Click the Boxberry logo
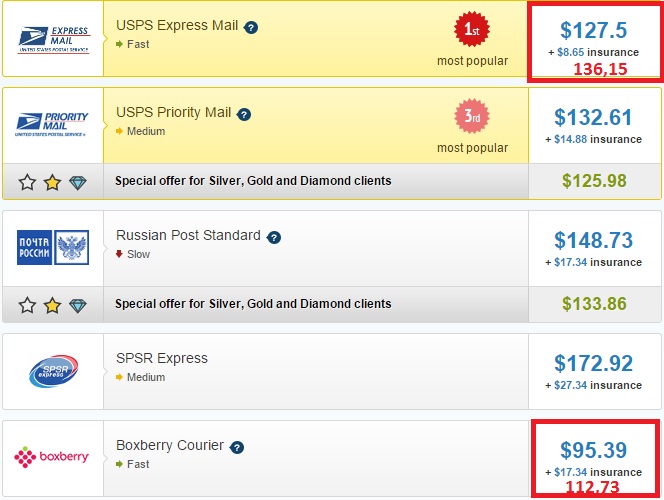 tap(53, 457)
